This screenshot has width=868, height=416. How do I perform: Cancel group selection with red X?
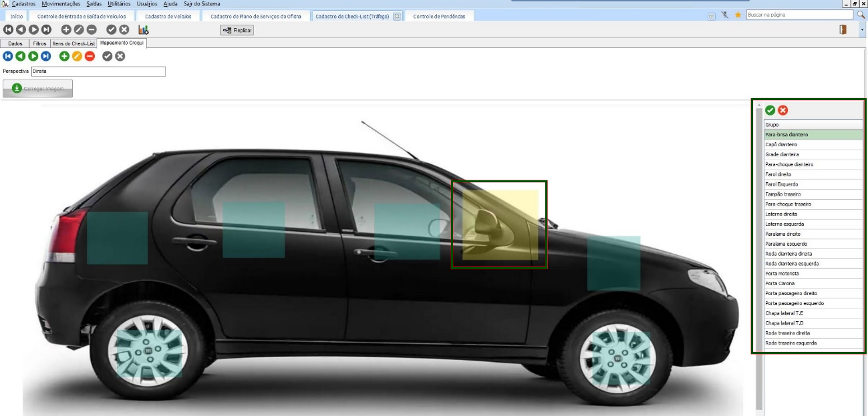click(x=783, y=110)
